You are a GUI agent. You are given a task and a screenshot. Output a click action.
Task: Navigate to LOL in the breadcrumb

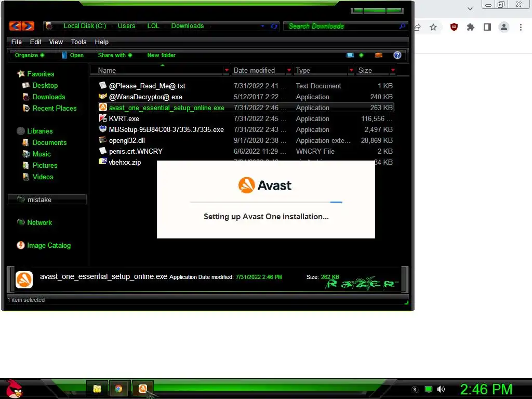[x=153, y=26]
